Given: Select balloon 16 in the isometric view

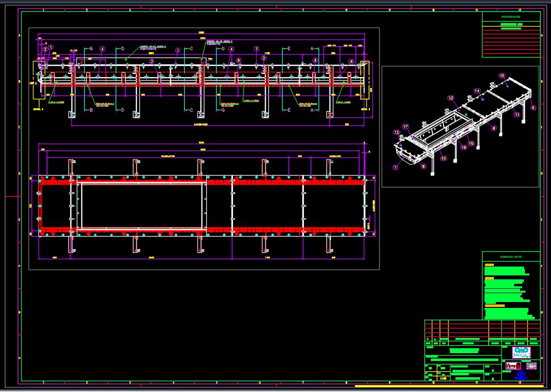Looking at the screenshot, I should (463, 147).
